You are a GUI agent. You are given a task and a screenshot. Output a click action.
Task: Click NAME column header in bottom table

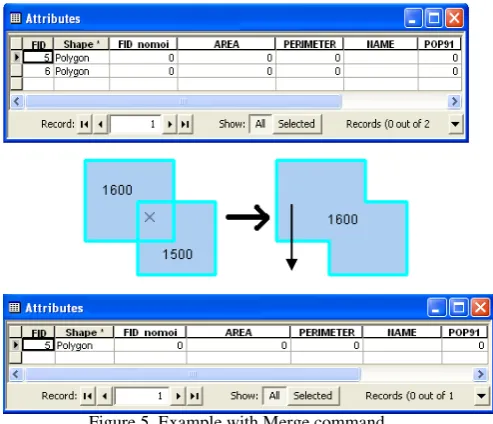402,332
